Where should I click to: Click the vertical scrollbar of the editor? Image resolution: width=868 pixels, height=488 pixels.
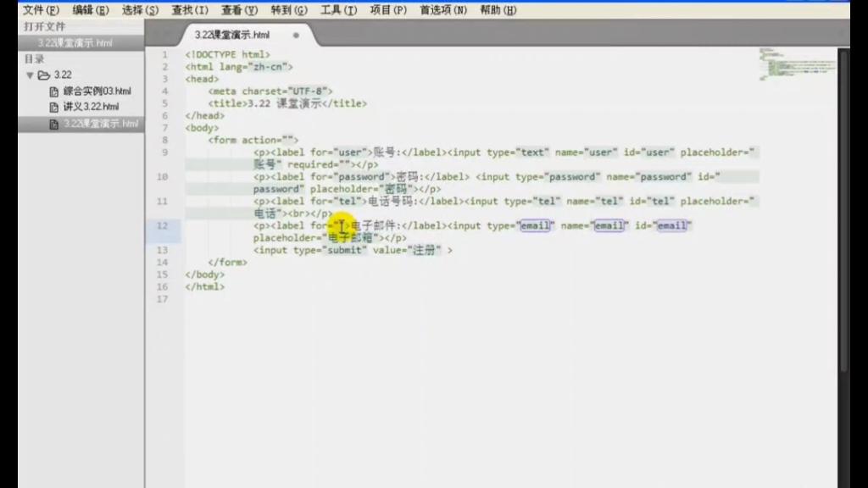pos(843,210)
